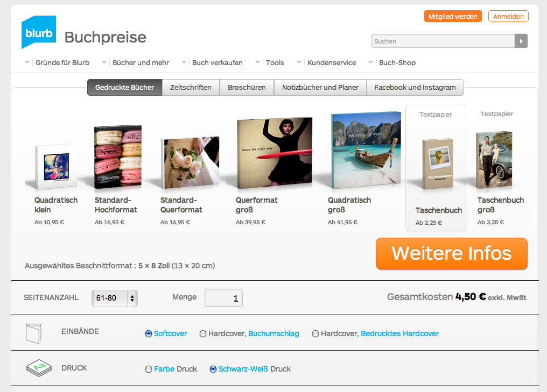Click the Menge quantity field

tap(223, 298)
